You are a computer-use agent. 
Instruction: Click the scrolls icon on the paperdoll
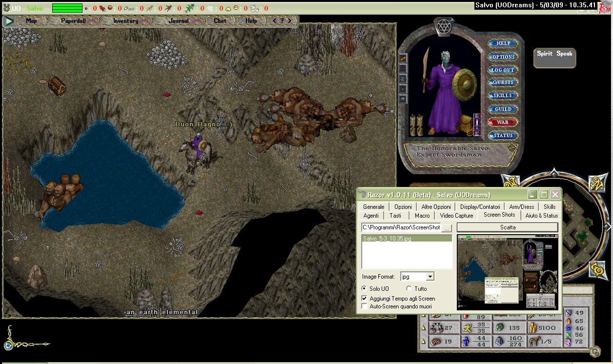point(416,125)
